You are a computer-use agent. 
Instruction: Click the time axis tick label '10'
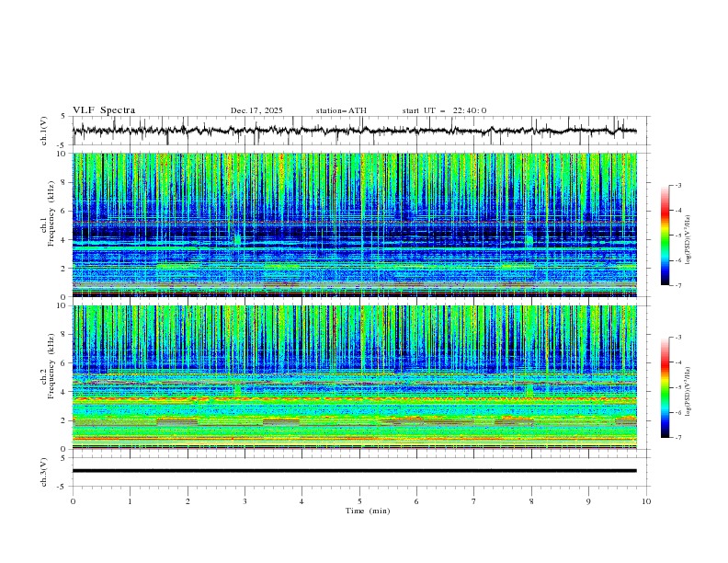click(646, 501)
